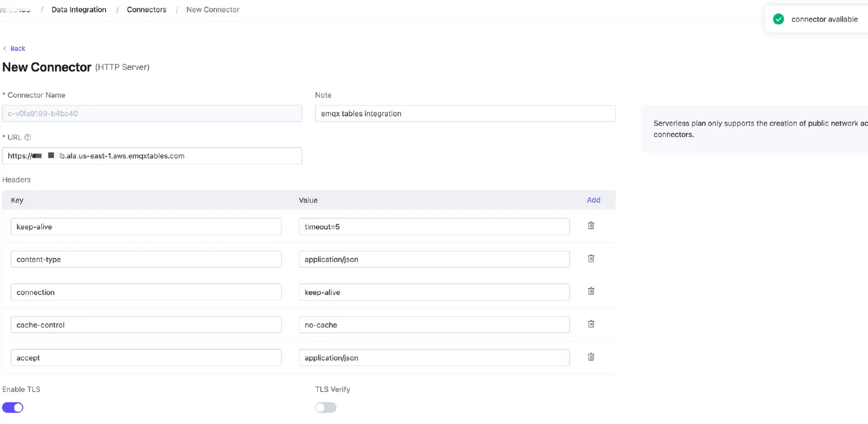Edit the Note text field
The width and height of the screenshot is (868, 424).
pos(465,114)
